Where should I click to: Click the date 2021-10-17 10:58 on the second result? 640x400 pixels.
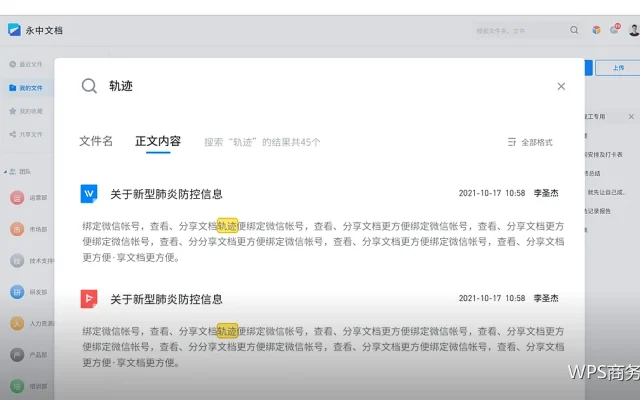(492, 298)
